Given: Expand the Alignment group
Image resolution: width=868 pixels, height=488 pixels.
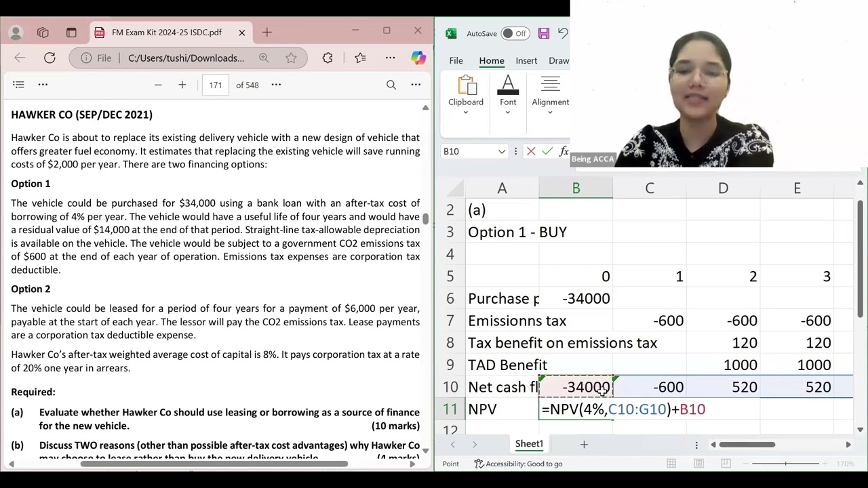Looking at the screenshot, I should 550,95.
